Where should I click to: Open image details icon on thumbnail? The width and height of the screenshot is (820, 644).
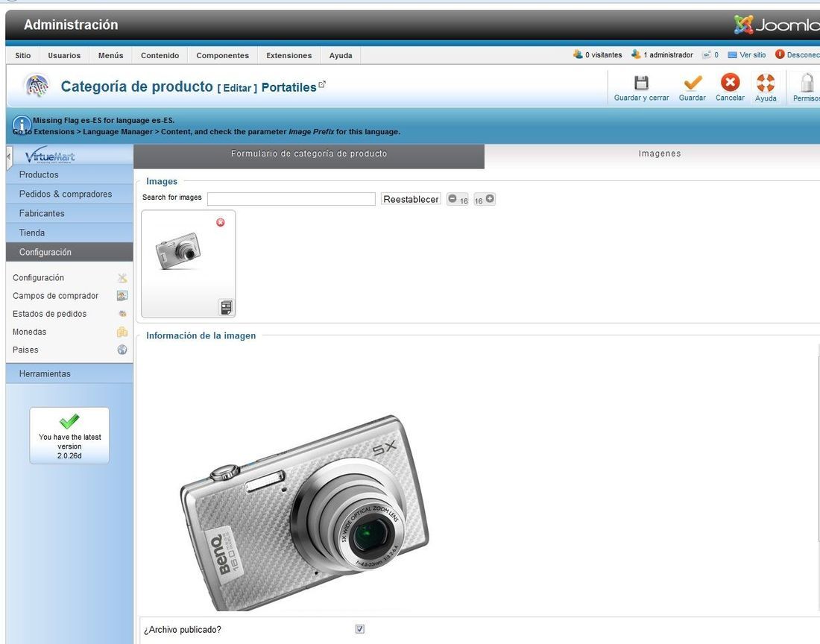226,307
